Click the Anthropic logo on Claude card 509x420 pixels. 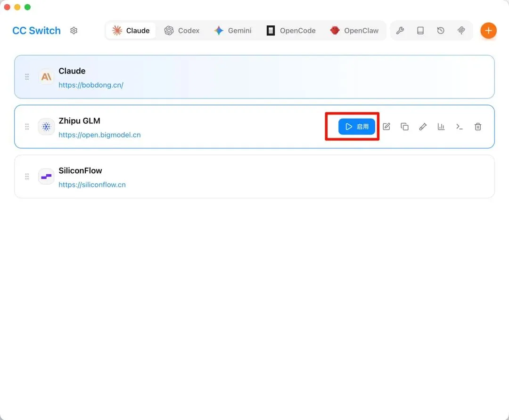(x=46, y=77)
